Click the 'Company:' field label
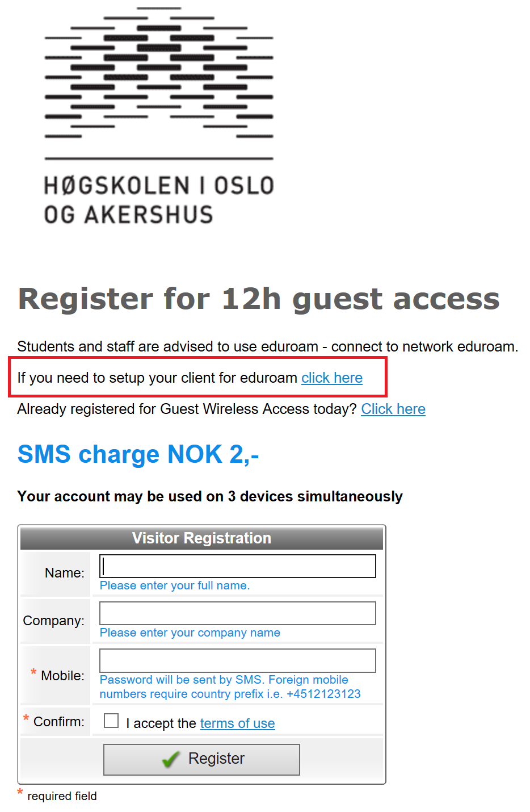The image size is (530, 812). tap(53, 621)
